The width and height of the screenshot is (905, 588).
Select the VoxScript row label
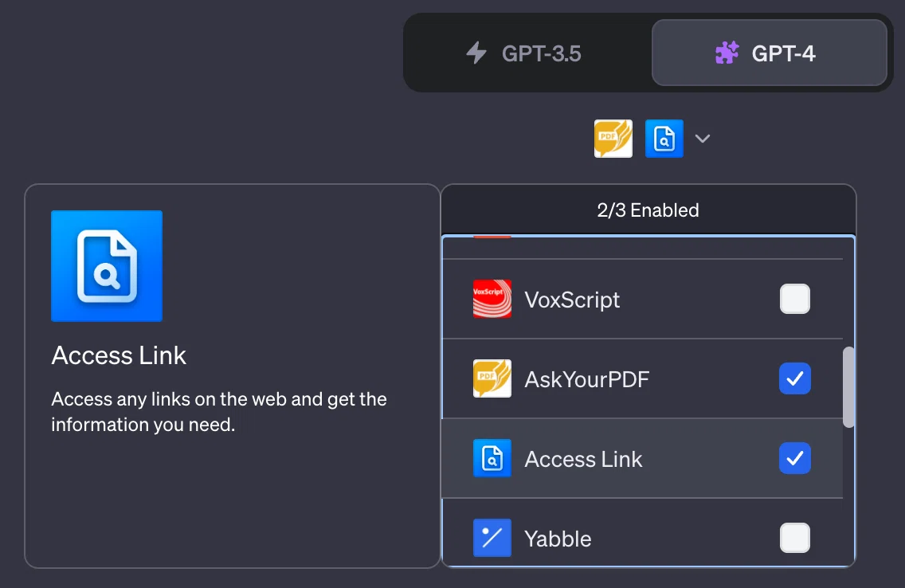click(x=572, y=300)
